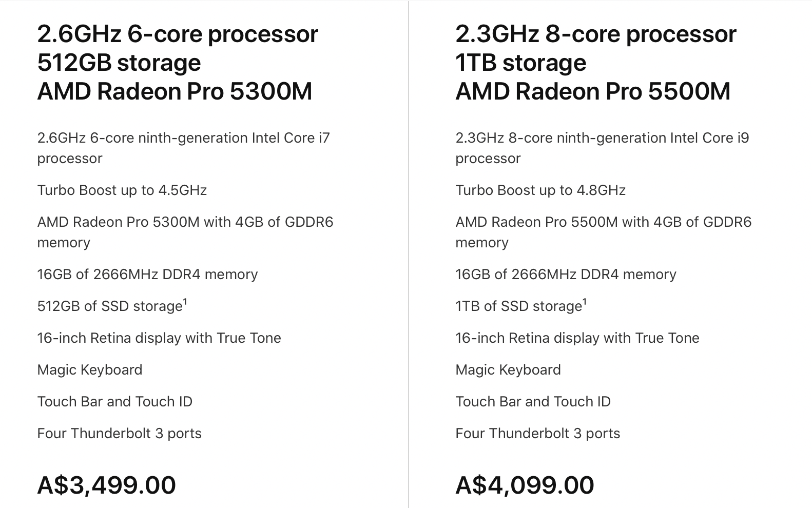The image size is (812, 508).
Task: Click Four Thunderbolt 3 ports in 6-core column
Action: (119, 434)
